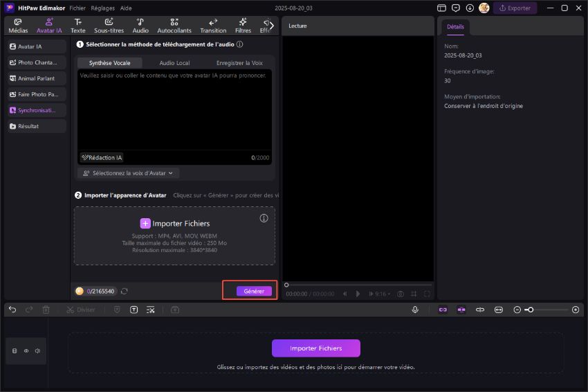Image resolution: width=588 pixels, height=392 pixels.
Task: Click the Générer button
Action: click(254, 291)
